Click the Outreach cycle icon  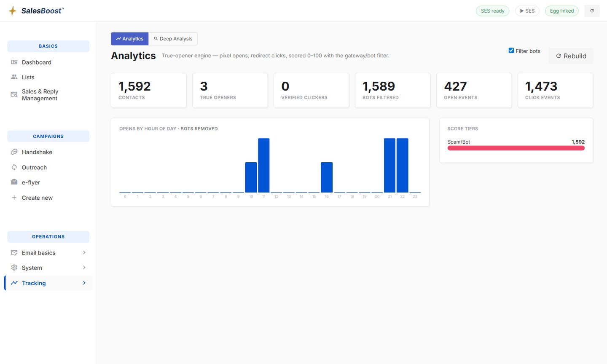(x=14, y=167)
